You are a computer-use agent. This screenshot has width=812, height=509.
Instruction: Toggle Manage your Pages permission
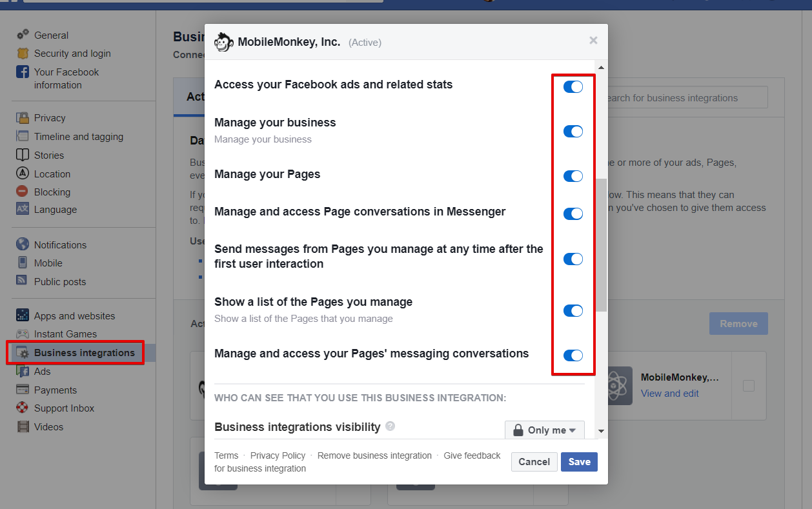pos(573,176)
